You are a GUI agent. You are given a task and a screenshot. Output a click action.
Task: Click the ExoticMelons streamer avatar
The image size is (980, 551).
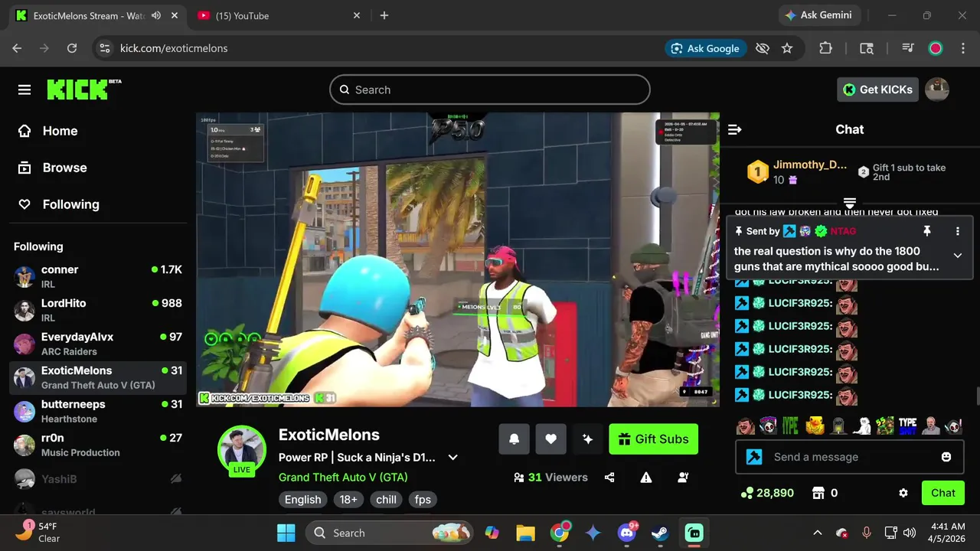coord(242,450)
